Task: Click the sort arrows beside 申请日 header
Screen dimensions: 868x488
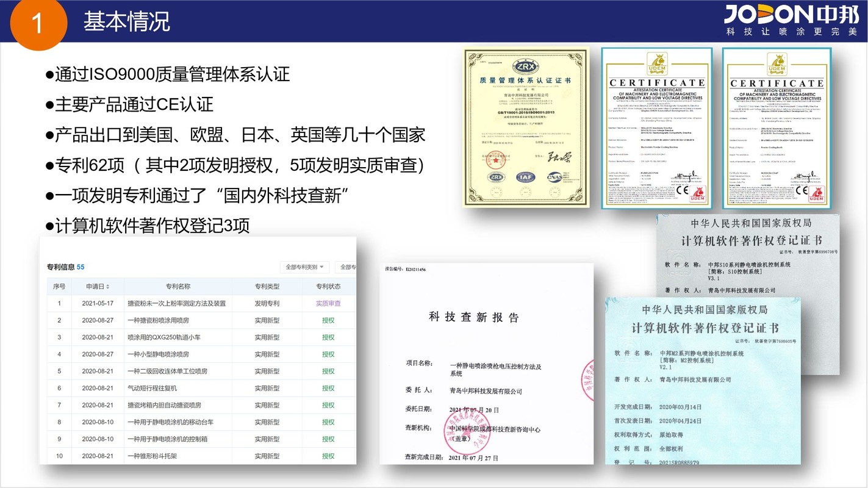Action: [109, 287]
